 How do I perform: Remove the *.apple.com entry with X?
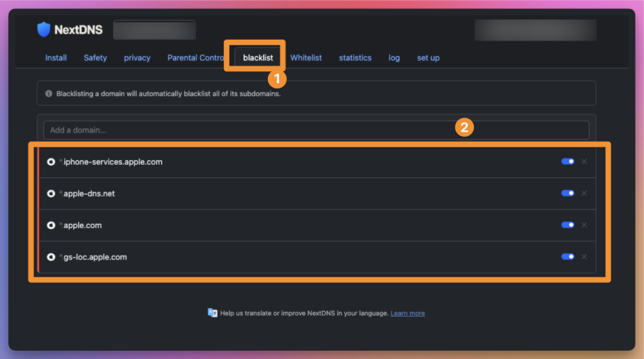(584, 224)
